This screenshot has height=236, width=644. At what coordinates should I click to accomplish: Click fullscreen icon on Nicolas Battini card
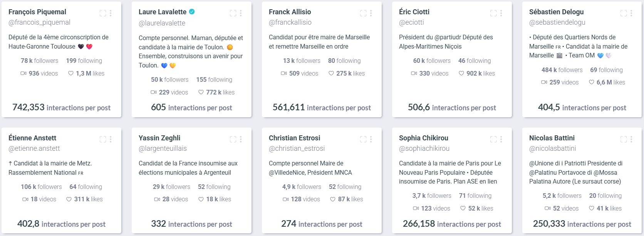[x=624, y=139]
